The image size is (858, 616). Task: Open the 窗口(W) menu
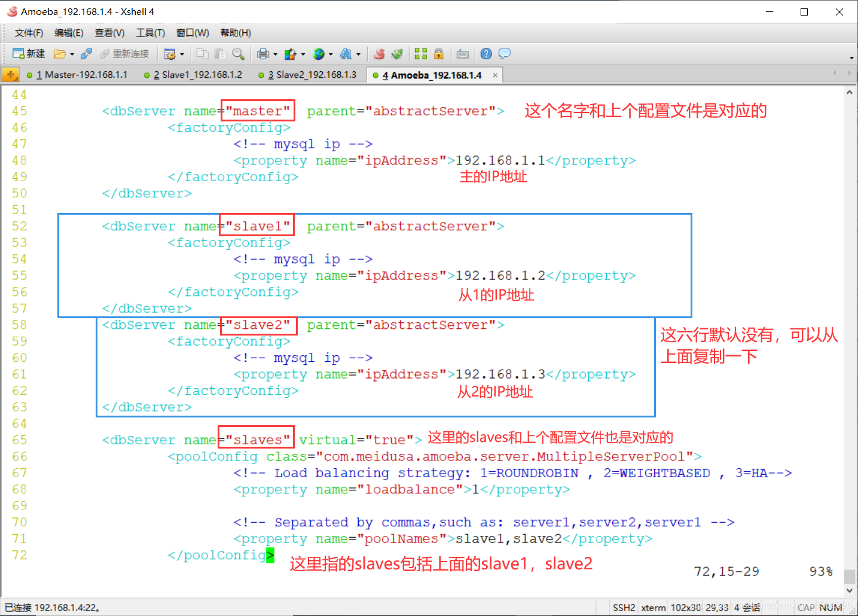coord(193,33)
